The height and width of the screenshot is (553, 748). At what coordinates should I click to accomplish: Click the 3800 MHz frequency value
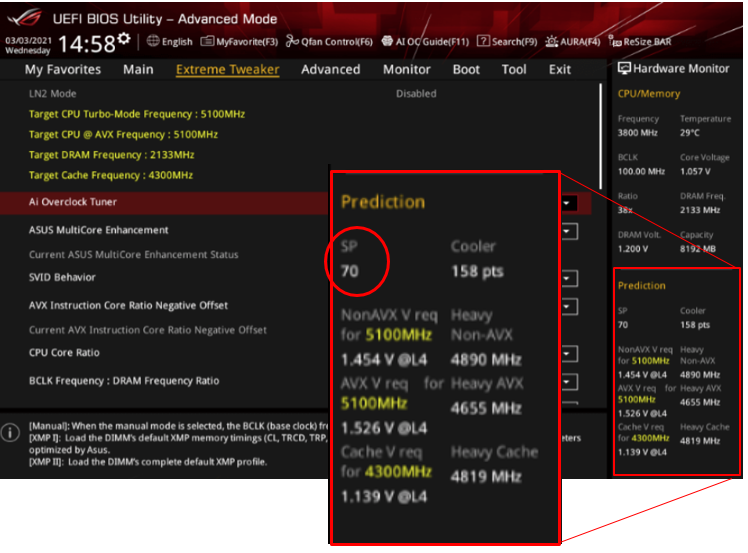point(637,133)
